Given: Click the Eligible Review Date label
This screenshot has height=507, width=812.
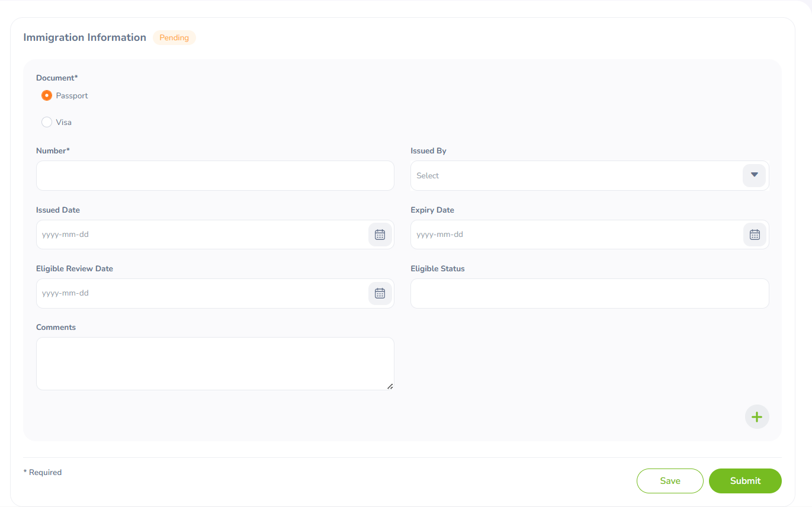Looking at the screenshot, I should tap(75, 268).
